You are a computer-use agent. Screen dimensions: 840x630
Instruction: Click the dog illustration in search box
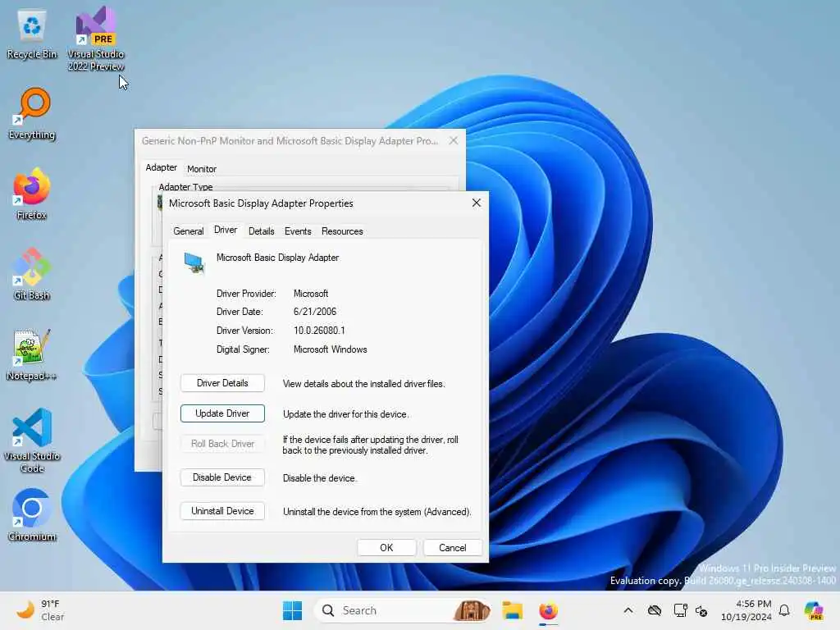pos(472,610)
